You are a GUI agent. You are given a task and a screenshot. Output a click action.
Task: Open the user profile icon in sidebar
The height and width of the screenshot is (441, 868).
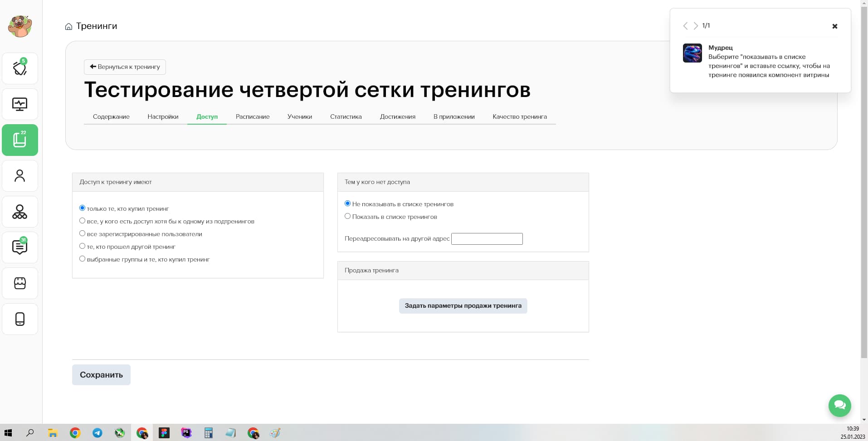point(20,176)
